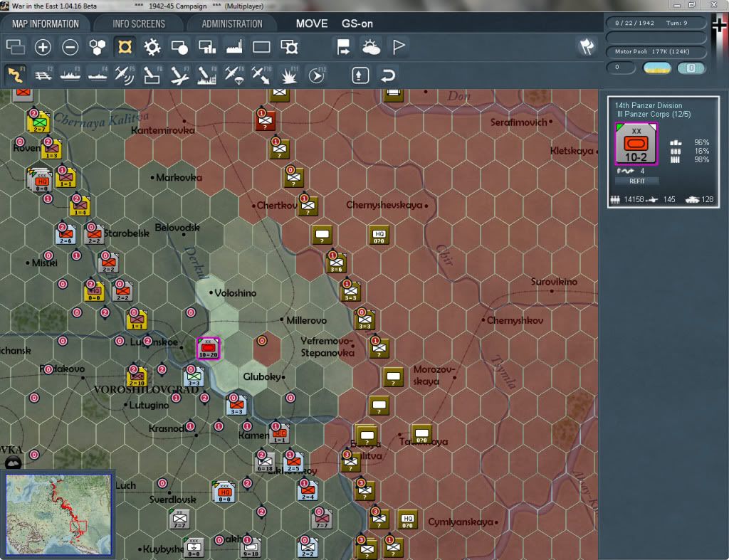Select Move mode (F1)
The image size is (729, 560).
click(16, 75)
